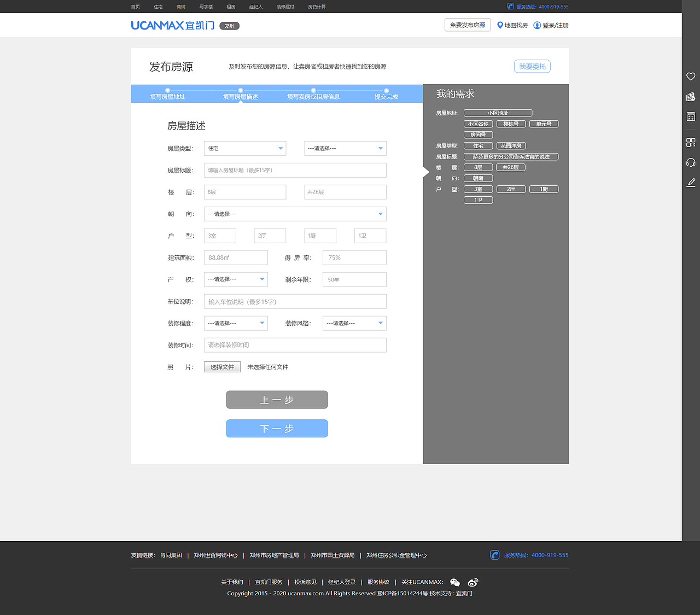This screenshot has height=615, width=700.
Task: Click the Weibo icon in the footer
Action: point(472,582)
